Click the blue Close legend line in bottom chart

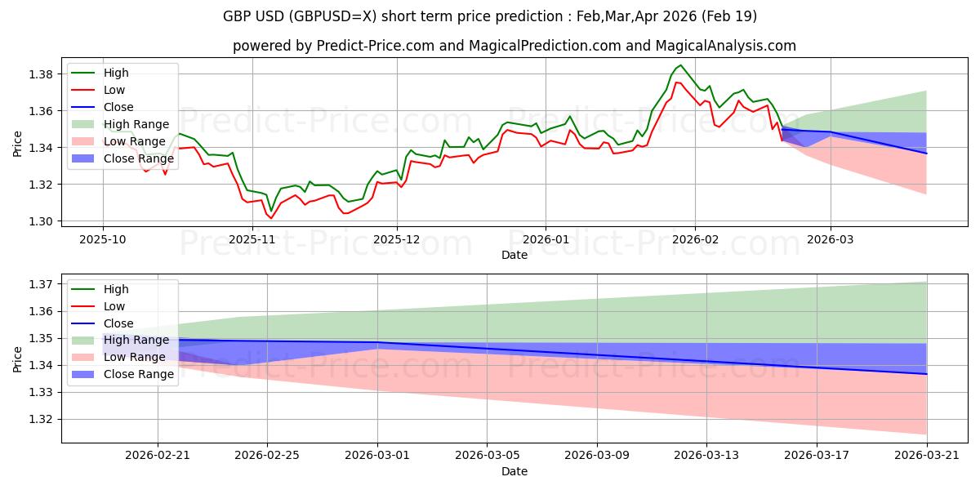point(84,323)
